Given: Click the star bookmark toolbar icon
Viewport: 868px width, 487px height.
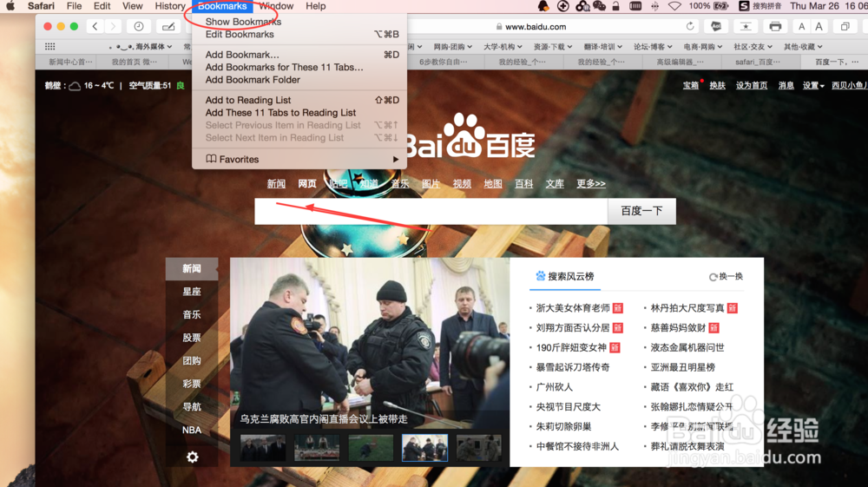Looking at the screenshot, I should click(x=746, y=27).
